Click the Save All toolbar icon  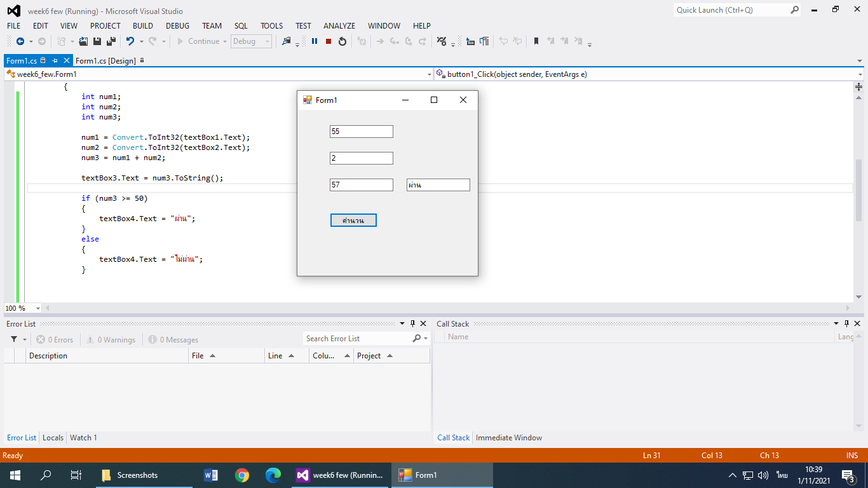click(111, 41)
